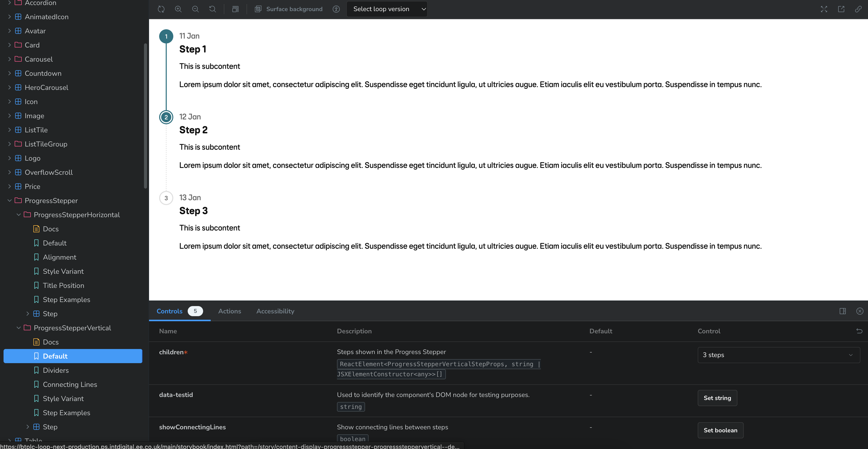
Task: Click the '13 Jan' date label
Action: pos(190,198)
